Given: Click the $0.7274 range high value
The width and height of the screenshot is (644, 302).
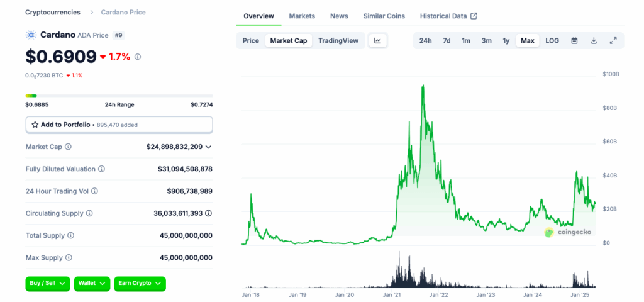Looking at the screenshot, I should tap(202, 105).
